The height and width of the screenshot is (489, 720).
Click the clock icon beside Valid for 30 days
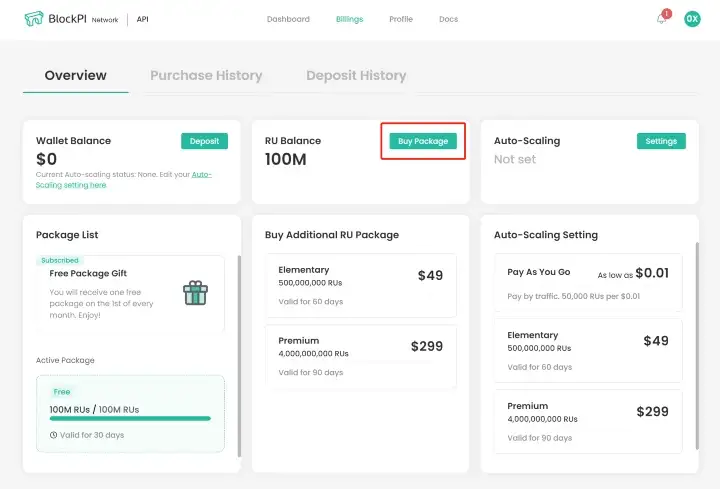pyautogui.click(x=53, y=435)
